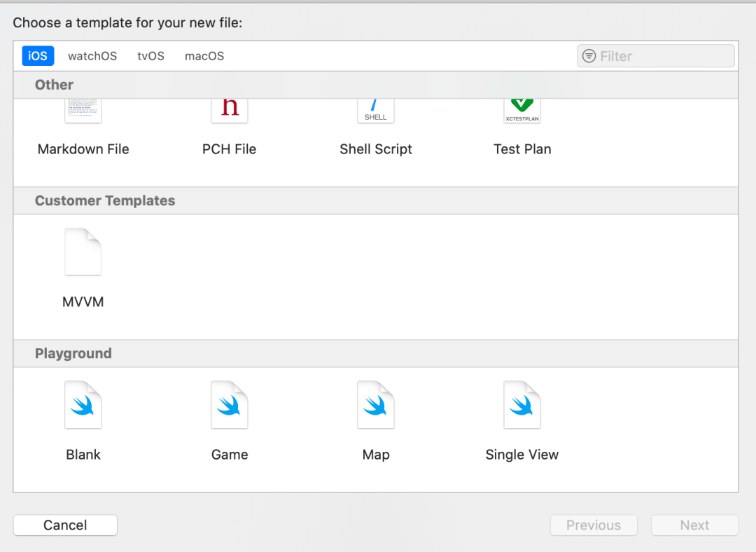756x552 pixels.
Task: Choose the Map playground icon
Action: (376, 405)
